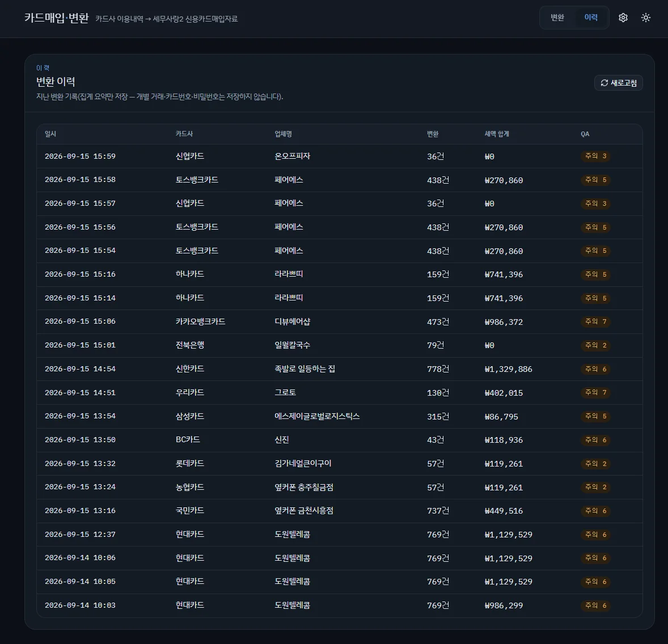Select the row dated 2026-09-15 15:58
Screen dimensions: 668x644
(x=340, y=180)
